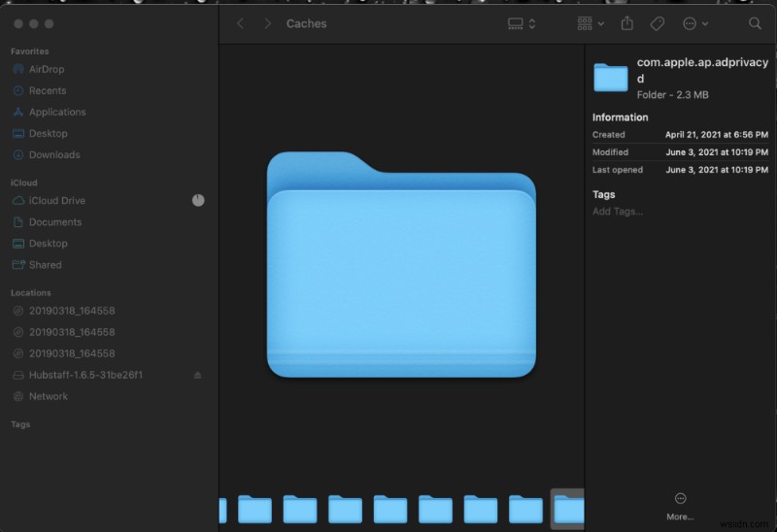Select the large folder preview image
The height and width of the screenshot is (532, 777).
point(401,265)
